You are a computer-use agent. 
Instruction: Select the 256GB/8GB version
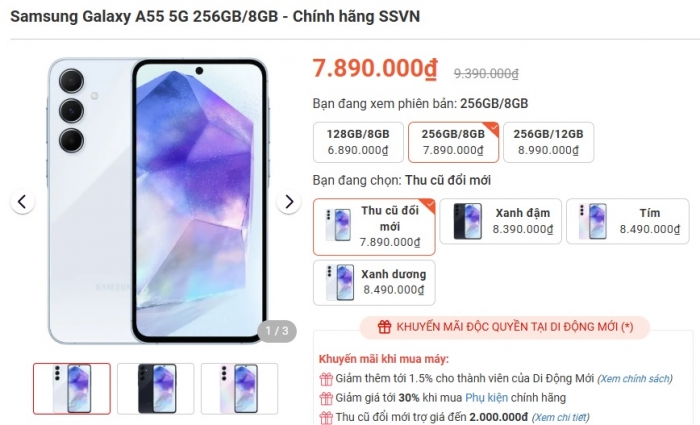[x=453, y=142]
